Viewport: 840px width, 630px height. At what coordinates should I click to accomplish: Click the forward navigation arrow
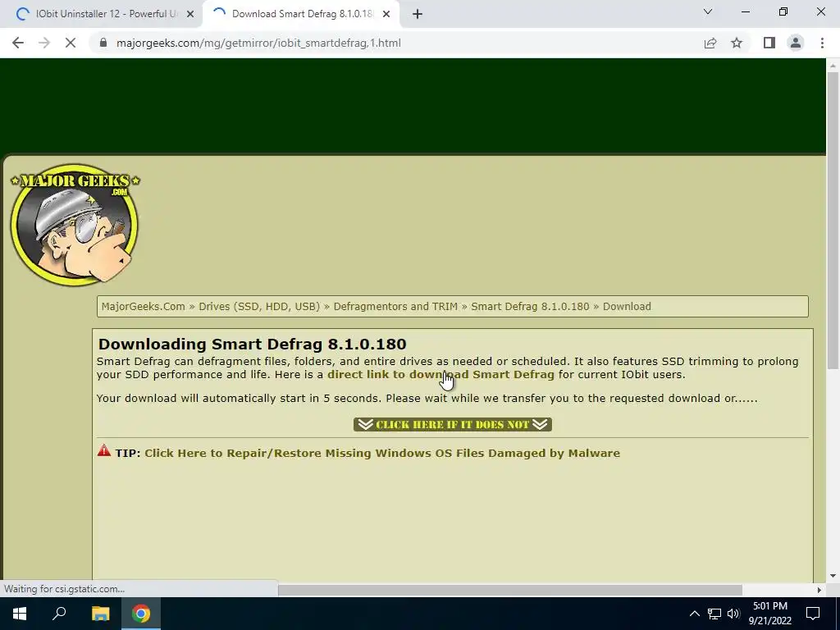44,43
